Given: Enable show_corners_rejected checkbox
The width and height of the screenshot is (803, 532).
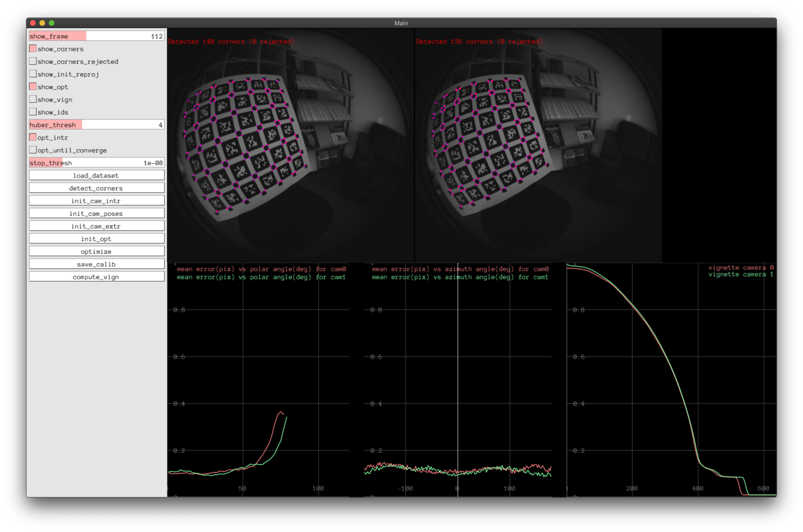Looking at the screenshot, I should [33, 61].
